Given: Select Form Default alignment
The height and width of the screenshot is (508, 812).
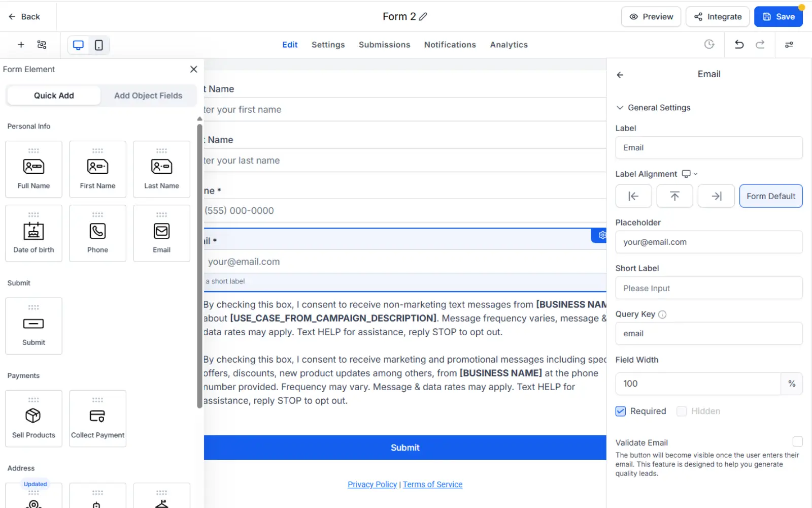Looking at the screenshot, I should pos(771,196).
